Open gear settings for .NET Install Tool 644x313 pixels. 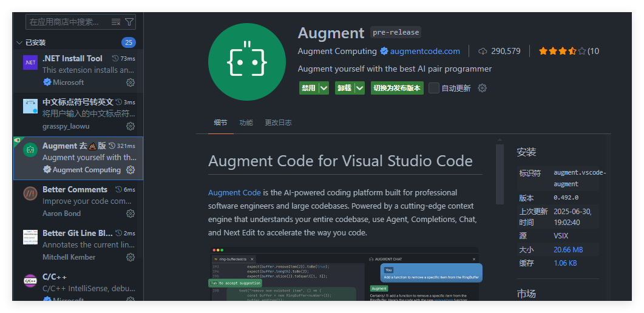[130, 82]
